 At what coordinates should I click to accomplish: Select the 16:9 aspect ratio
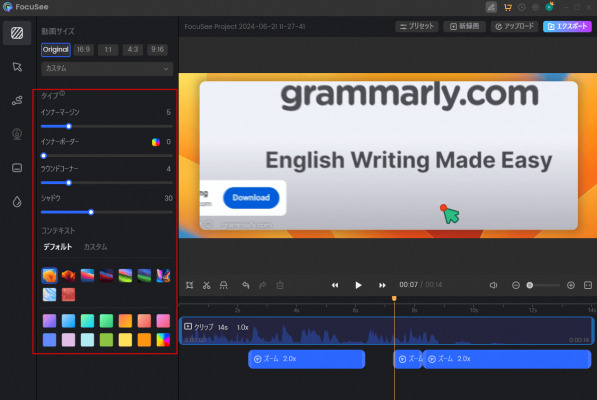[83, 49]
